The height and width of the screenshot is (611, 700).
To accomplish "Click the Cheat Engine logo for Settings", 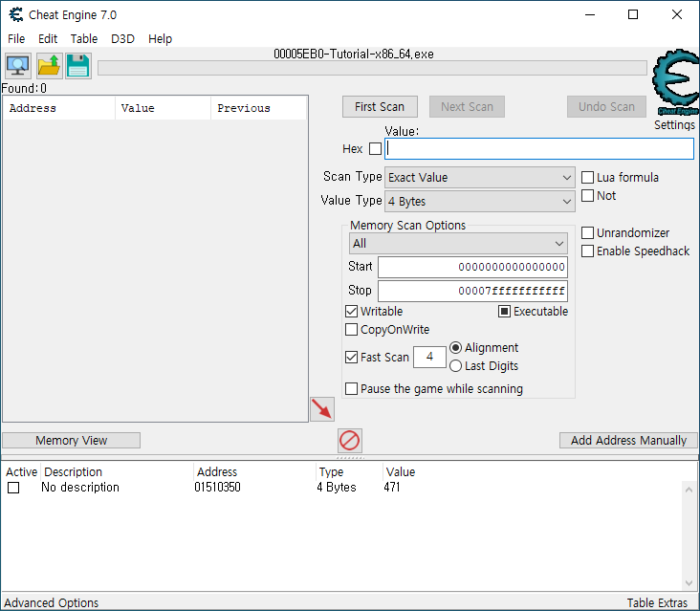I will 675,82.
